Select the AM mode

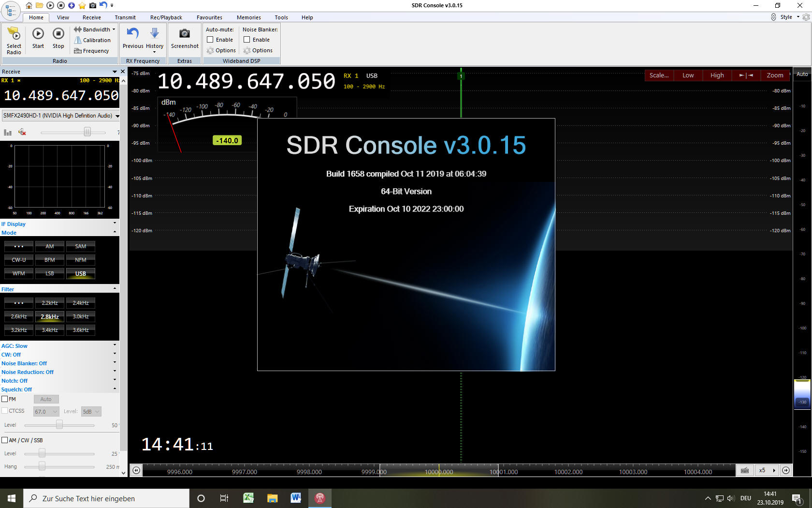[x=50, y=246]
